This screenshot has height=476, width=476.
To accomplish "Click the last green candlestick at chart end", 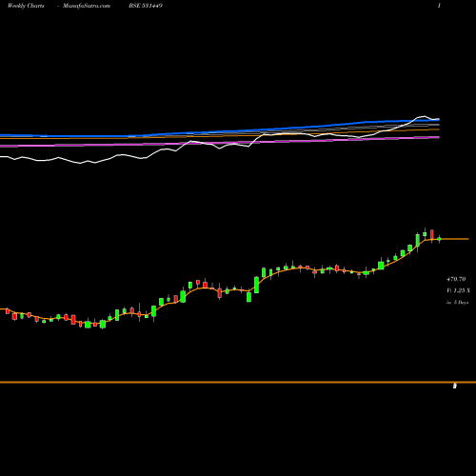I will [x=440, y=239].
